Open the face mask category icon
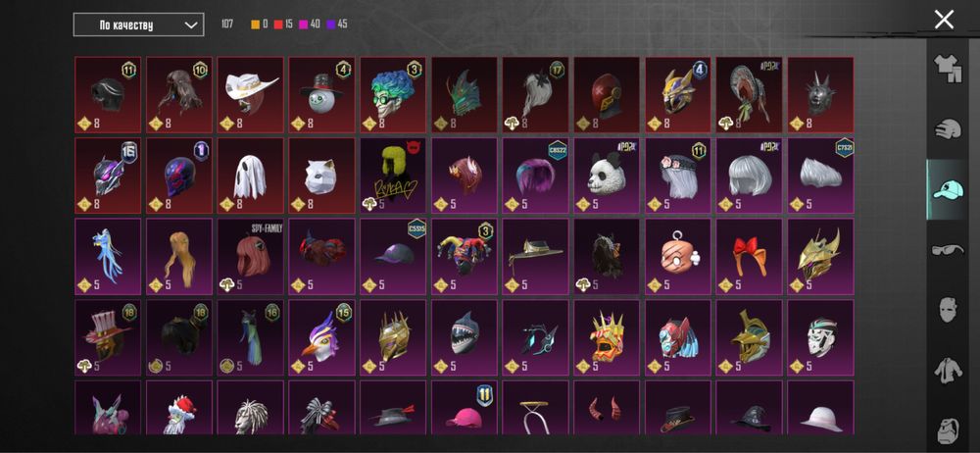Image resolution: width=980 pixels, height=453 pixels. click(x=948, y=310)
